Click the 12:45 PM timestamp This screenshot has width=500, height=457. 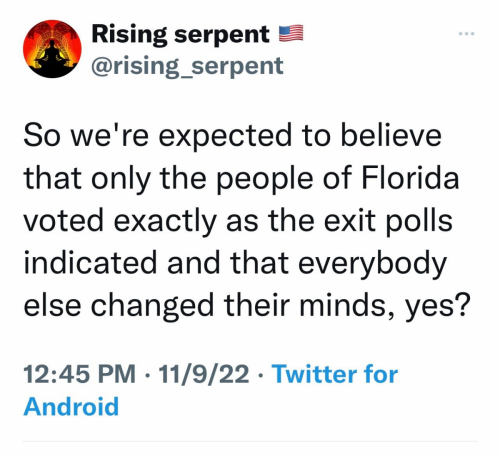(80, 374)
